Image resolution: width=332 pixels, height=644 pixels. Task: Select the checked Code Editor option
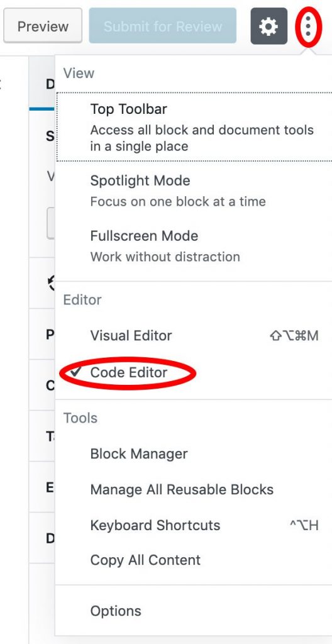[194, 372]
